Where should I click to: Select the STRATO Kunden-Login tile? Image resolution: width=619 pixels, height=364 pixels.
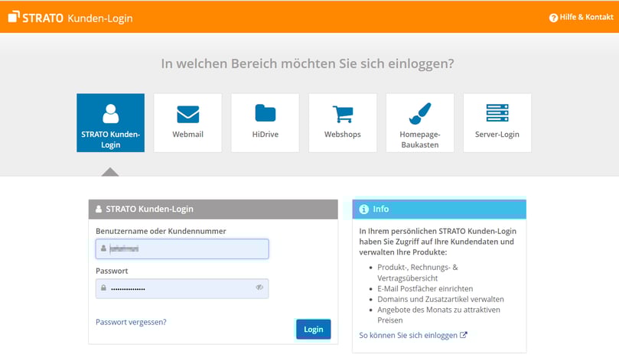110,122
